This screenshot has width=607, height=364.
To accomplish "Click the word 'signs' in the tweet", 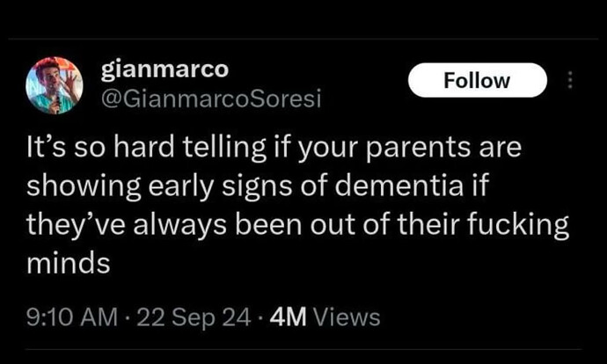I will coord(258,186).
